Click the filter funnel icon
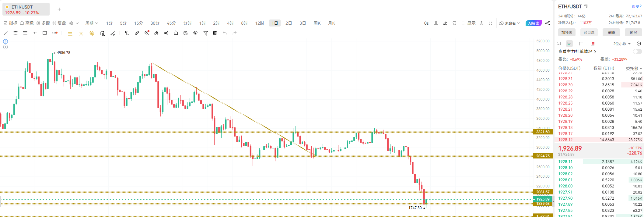Viewport: 644px width, 217px height. 206,33
